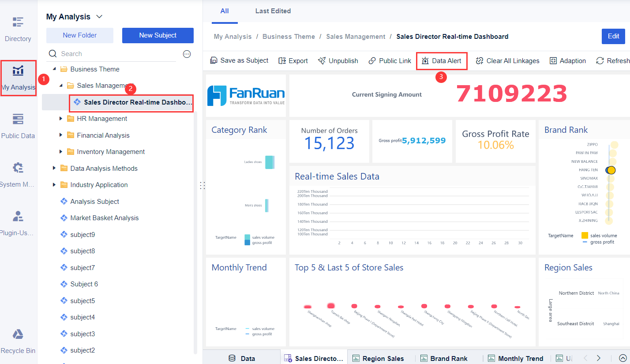Expand the Financial Analysis folder
This screenshot has width=630, height=364.
(61, 135)
